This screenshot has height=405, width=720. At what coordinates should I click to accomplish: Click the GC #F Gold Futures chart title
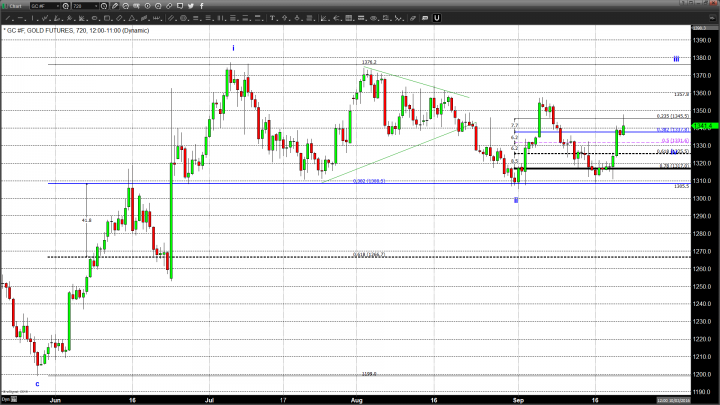point(77,30)
